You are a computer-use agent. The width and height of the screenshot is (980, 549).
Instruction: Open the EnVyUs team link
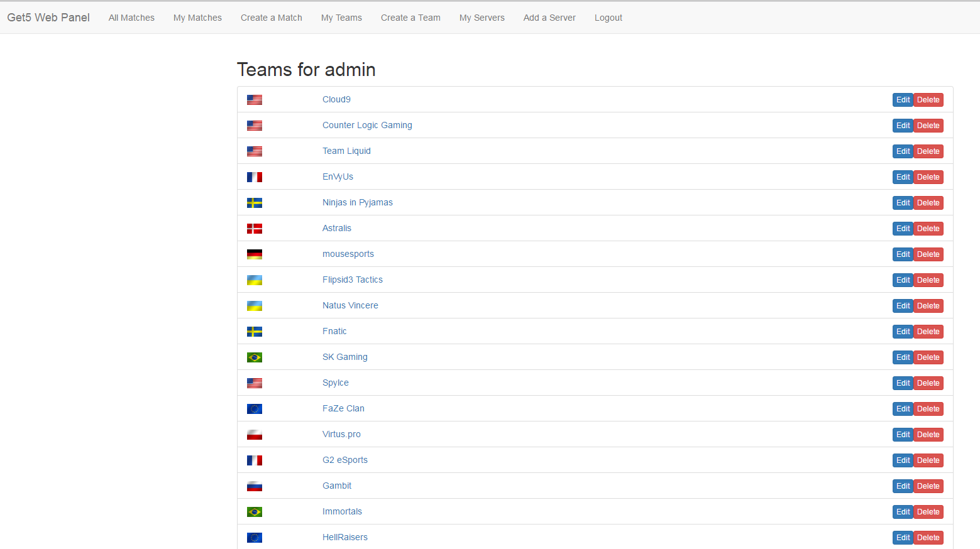tap(338, 177)
